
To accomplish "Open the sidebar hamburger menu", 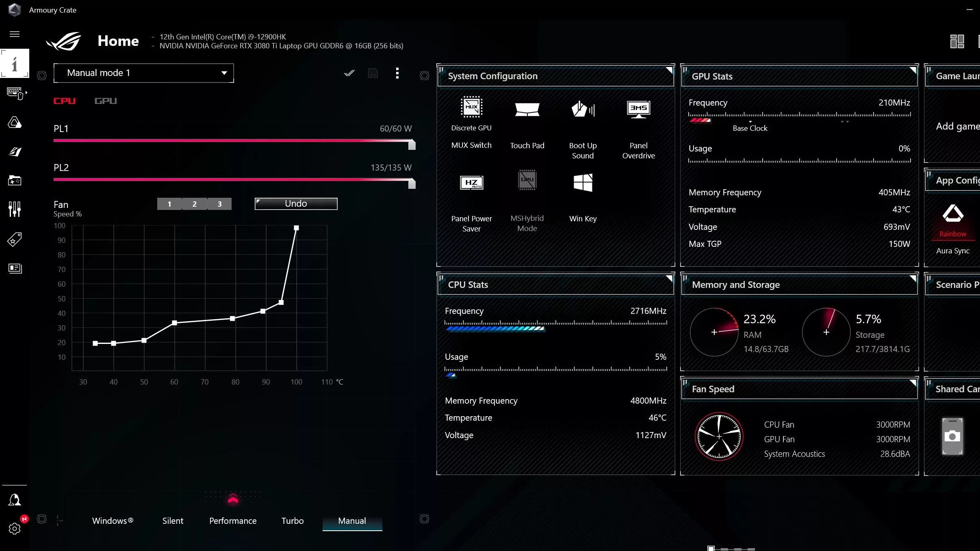I will [x=15, y=34].
